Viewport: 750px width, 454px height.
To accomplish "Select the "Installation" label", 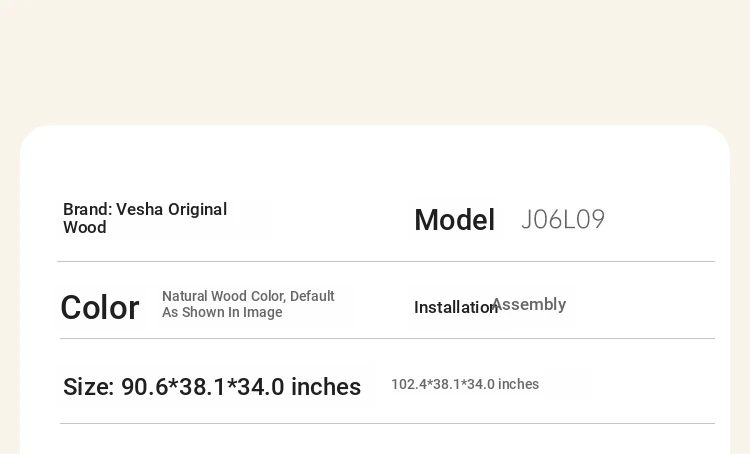I will click(x=456, y=308).
